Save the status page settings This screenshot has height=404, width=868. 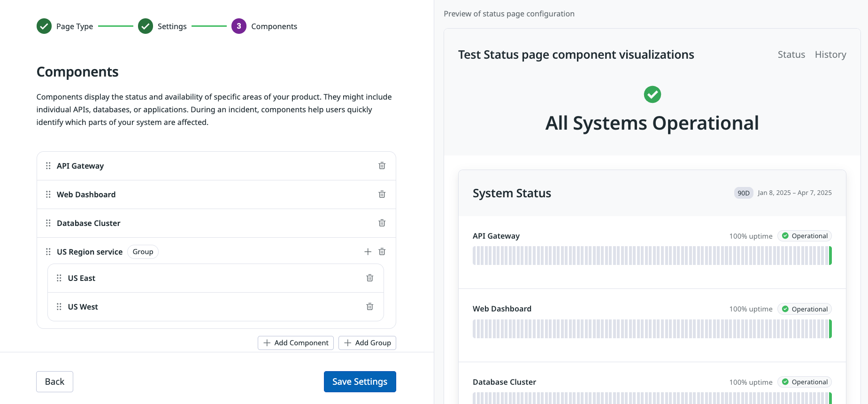click(360, 381)
